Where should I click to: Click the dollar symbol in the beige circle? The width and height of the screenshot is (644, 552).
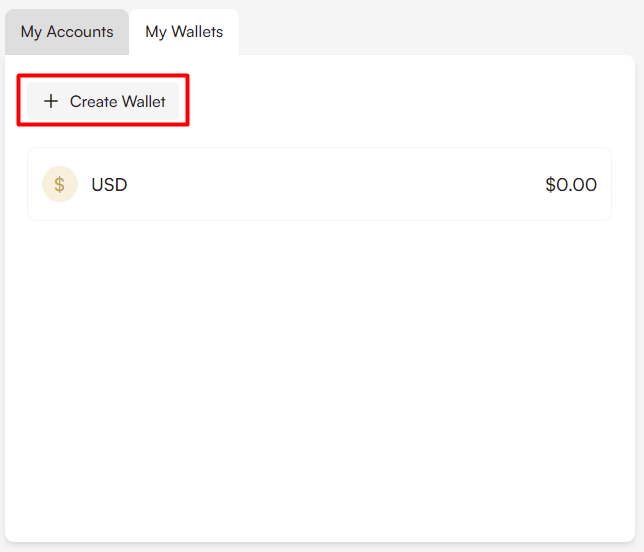60,184
